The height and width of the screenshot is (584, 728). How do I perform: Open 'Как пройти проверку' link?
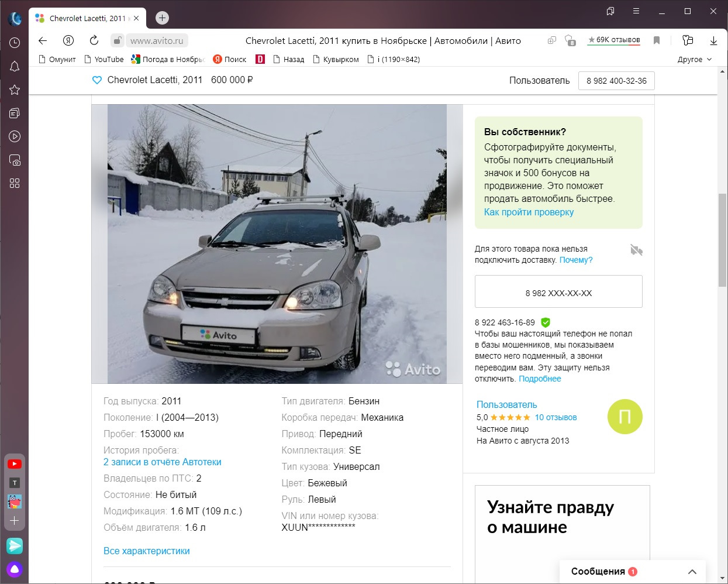529,212
